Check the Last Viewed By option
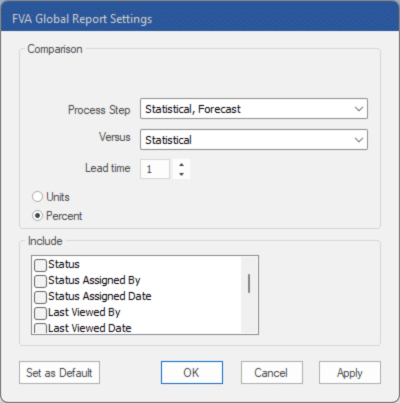Viewport: 400px width, 403px height. [x=40, y=313]
